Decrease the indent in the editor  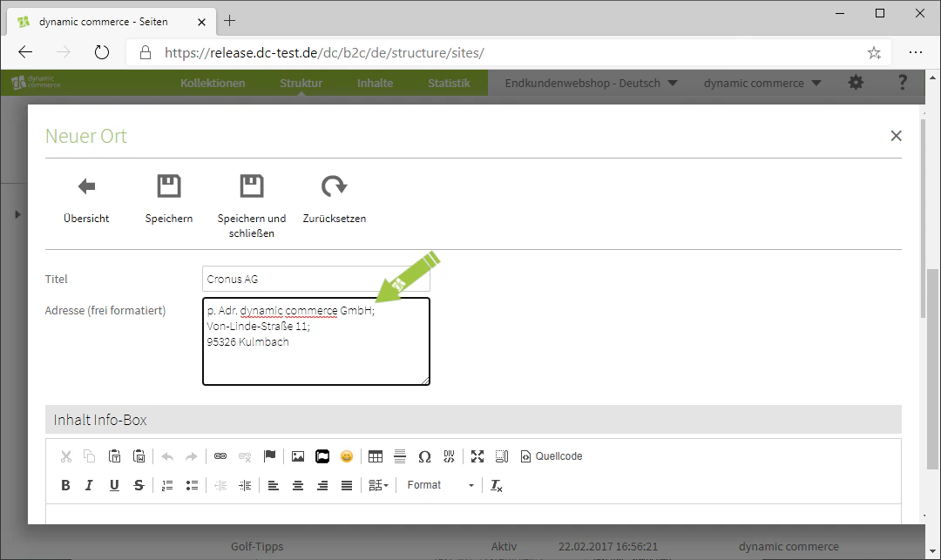220,485
